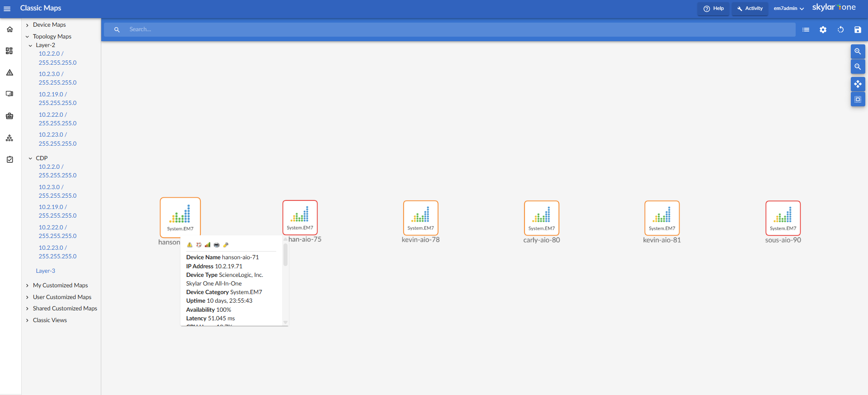This screenshot has width=868, height=395.
Task: Click the save map floppy disk icon
Action: coord(858,30)
